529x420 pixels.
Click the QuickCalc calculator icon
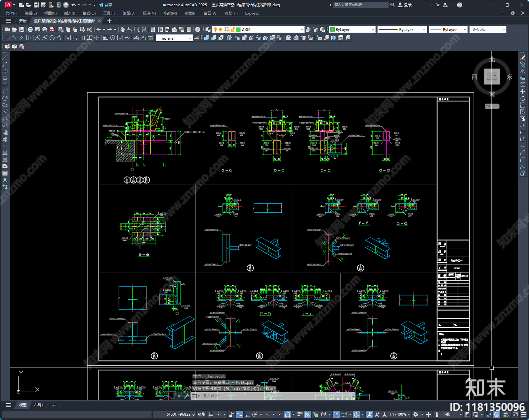point(189,29)
